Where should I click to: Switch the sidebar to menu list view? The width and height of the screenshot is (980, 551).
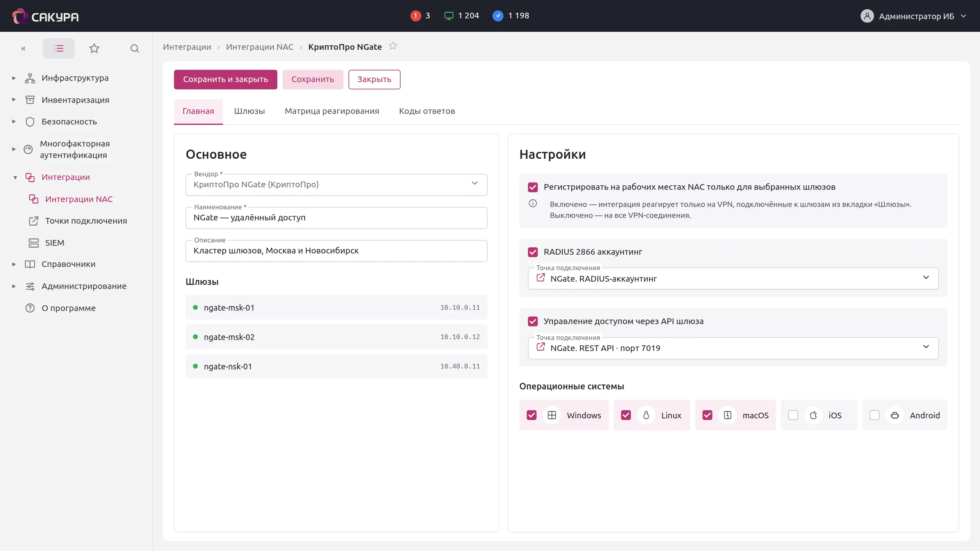(59, 49)
